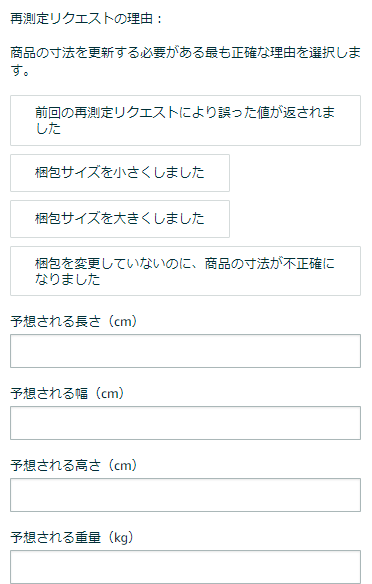
Task: Pick the reason stating packaging size was increased
Action: (x=120, y=219)
